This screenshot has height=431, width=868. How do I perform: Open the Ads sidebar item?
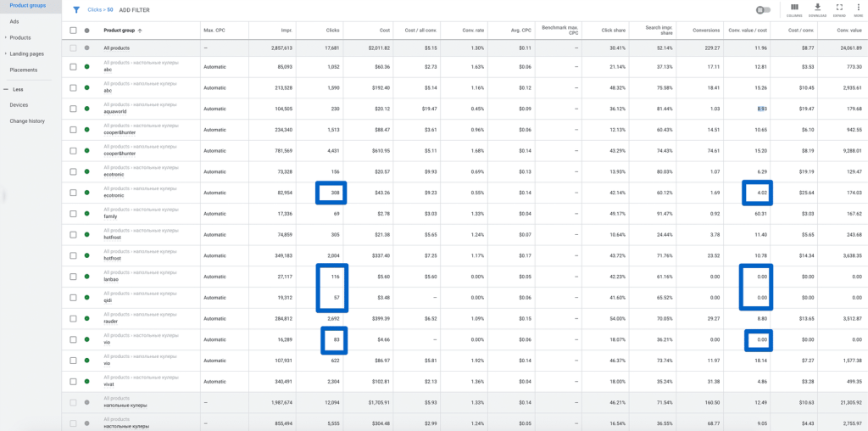pyautogui.click(x=14, y=21)
